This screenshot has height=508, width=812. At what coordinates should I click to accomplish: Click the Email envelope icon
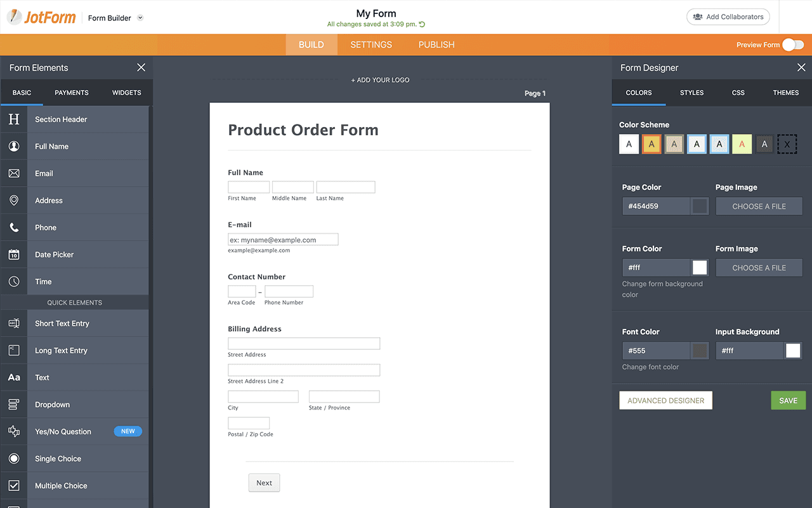(x=14, y=173)
